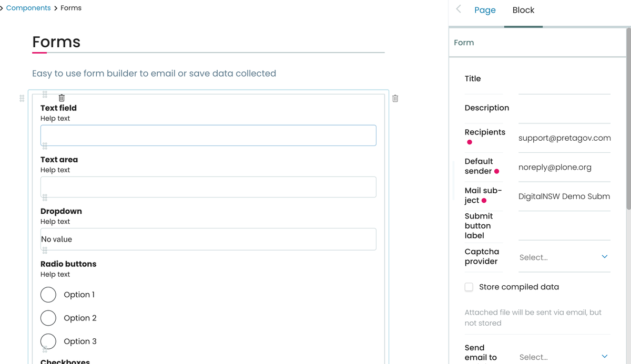Click the Help text under Radio buttons
This screenshot has width=631, height=364.
click(x=55, y=274)
